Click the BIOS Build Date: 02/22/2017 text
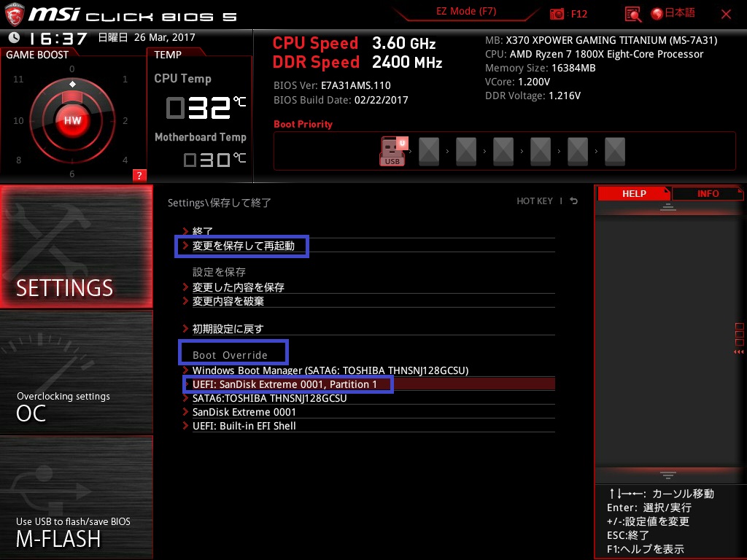Screen dimensions: 747x560 [x=341, y=100]
